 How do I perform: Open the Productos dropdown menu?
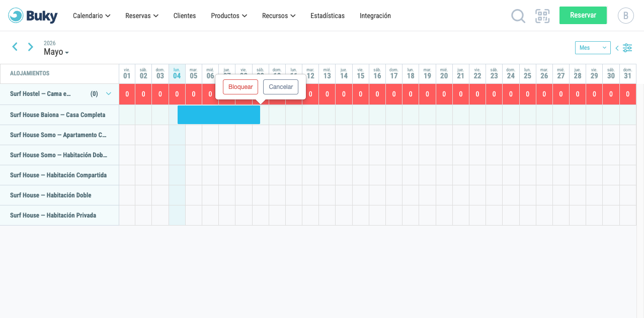[x=229, y=16]
